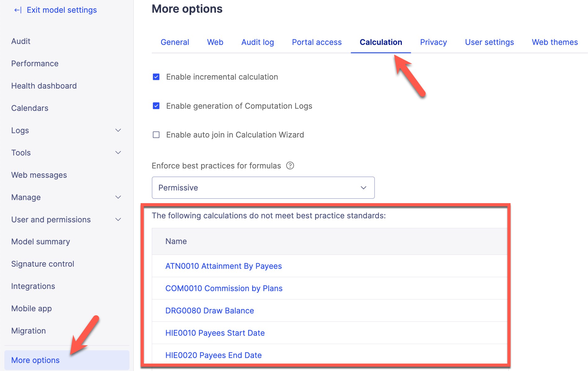Screen dimensions: 588x371
Task: Expand User and permissions section
Action: tap(118, 220)
